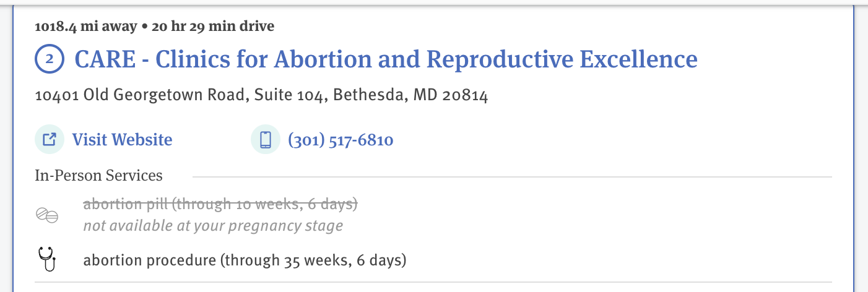This screenshot has height=292, width=868.
Task: Click the strikethrough abortion pill service text
Action: click(x=220, y=204)
